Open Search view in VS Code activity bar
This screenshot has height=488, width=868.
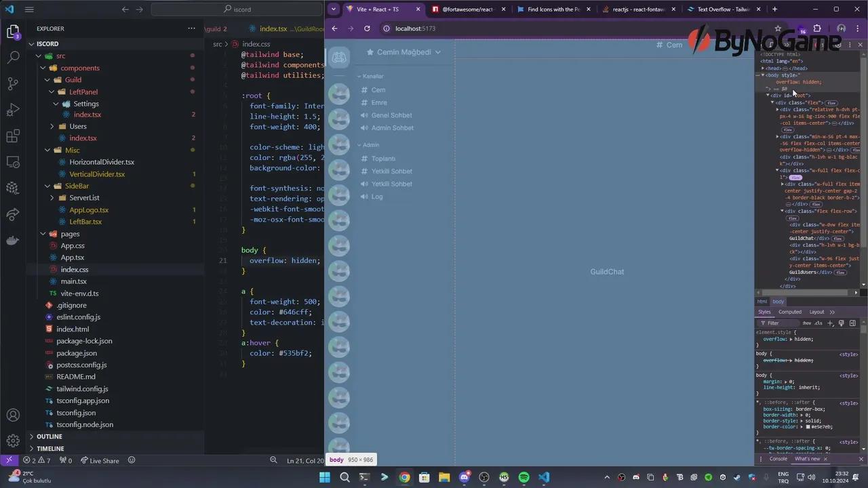13,58
